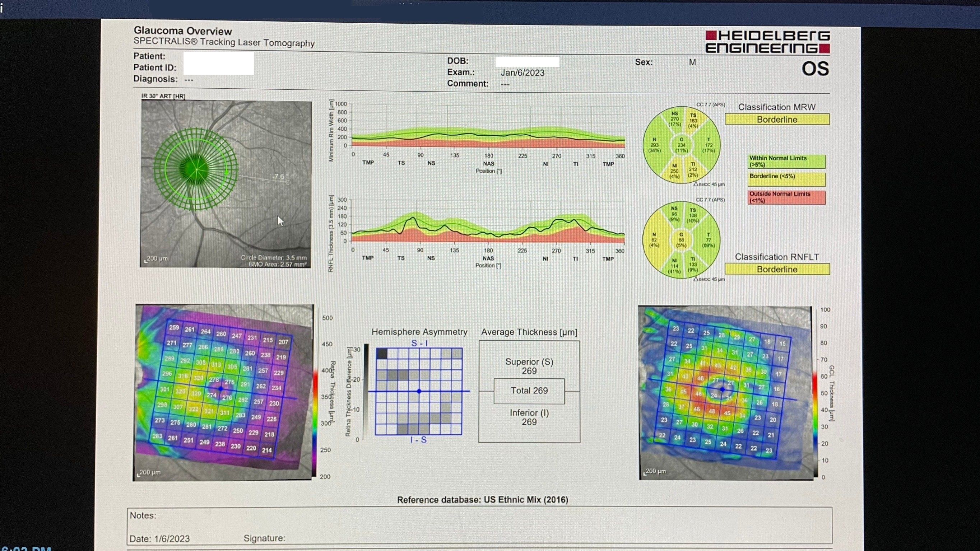Click the retina thickness map cell 259
980x551 pixels.
pos(174,327)
